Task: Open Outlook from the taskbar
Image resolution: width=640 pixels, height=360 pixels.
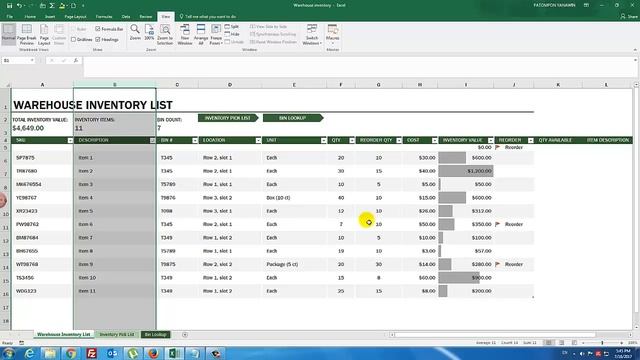Action: tap(112, 353)
